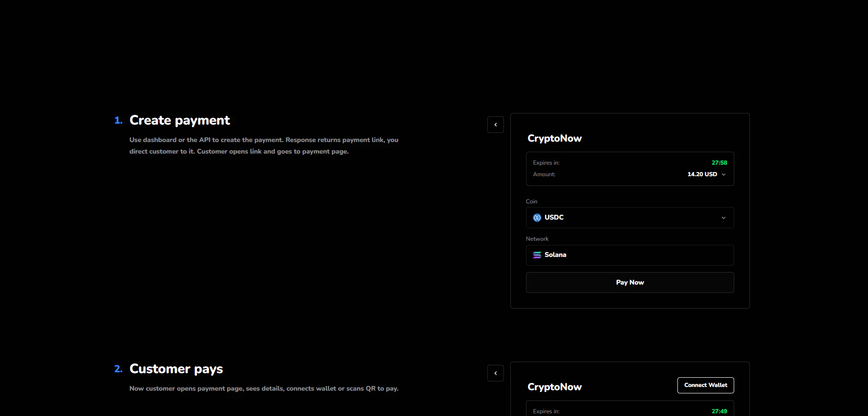
Task: Click the Coin label
Action: coord(531,202)
